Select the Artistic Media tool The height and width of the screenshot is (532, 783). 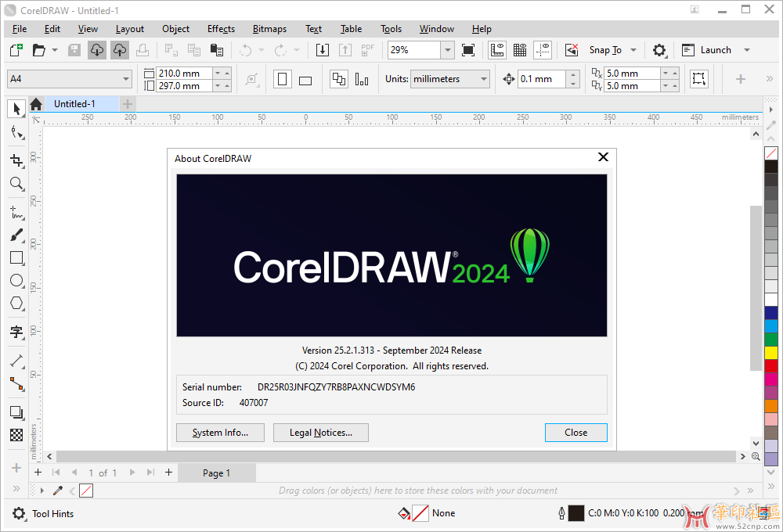point(16,235)
